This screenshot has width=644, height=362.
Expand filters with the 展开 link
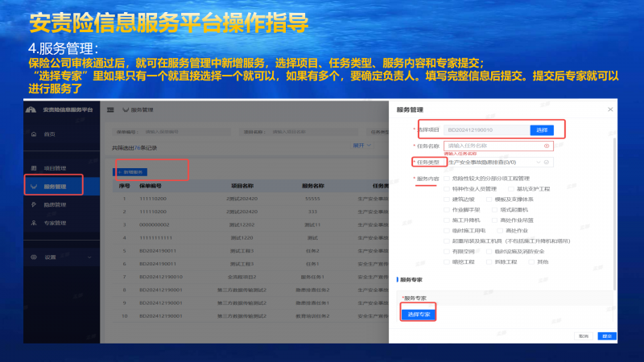point(361,146)
